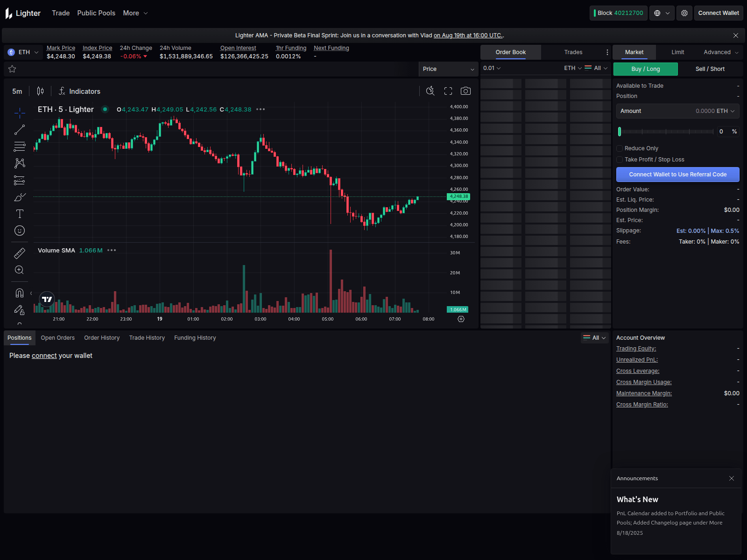Open chart quick search
Screen dimensions: 747x560
coord(430,91)
